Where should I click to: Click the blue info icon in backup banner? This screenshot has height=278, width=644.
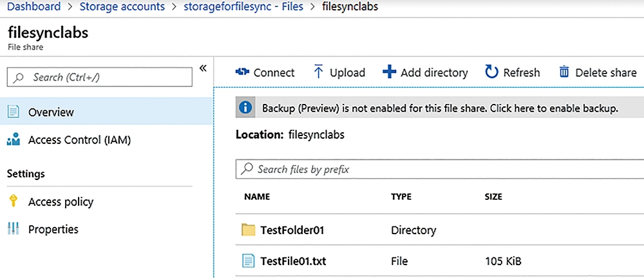(x=245, y=108)
